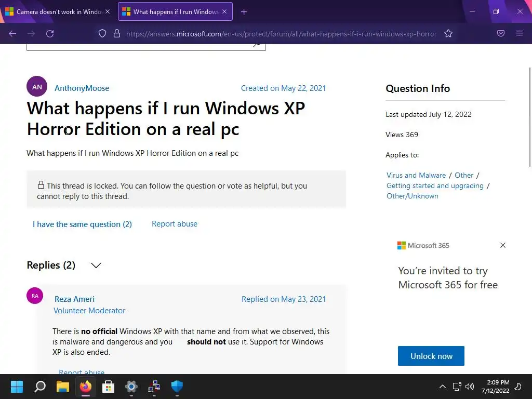Open Windows Security shield in the taskbar
This screenshot has width=532, height=399.
click(177, 387)
